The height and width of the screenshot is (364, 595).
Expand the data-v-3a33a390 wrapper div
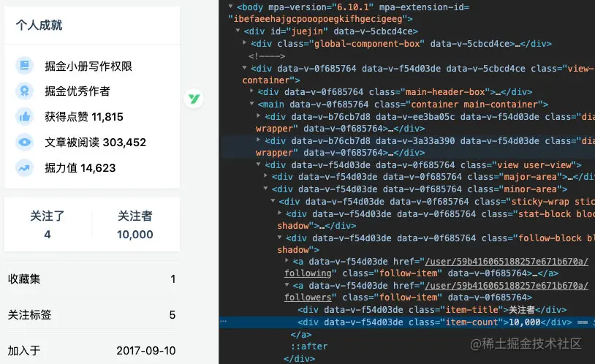tap(259, 140)
